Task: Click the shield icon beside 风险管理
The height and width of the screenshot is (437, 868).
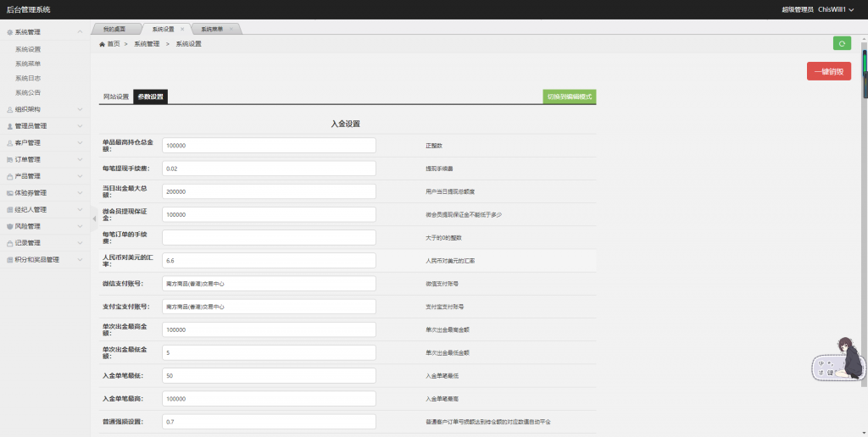Action: tap(9, 226)
